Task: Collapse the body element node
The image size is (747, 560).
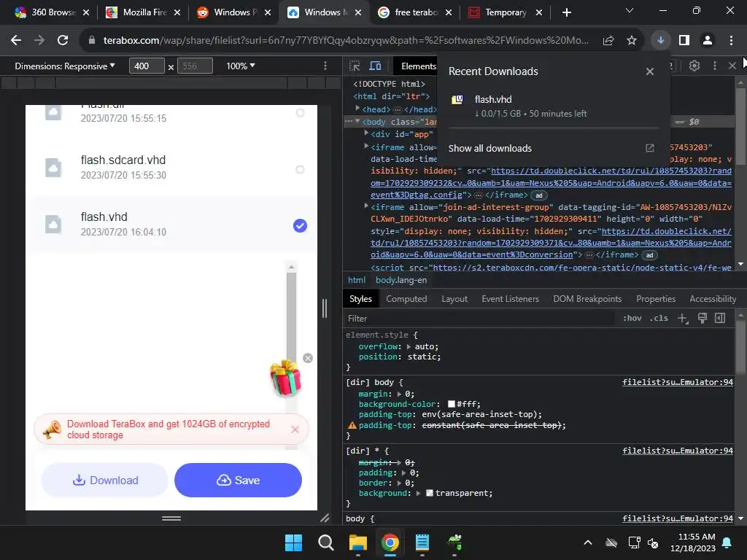Action: point(357,122)
